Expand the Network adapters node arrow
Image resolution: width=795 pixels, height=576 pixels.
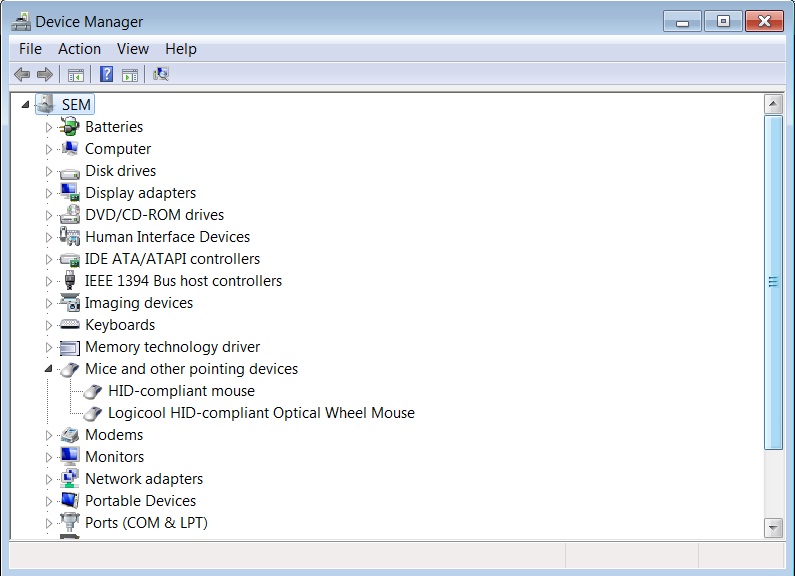pos(49,479)
